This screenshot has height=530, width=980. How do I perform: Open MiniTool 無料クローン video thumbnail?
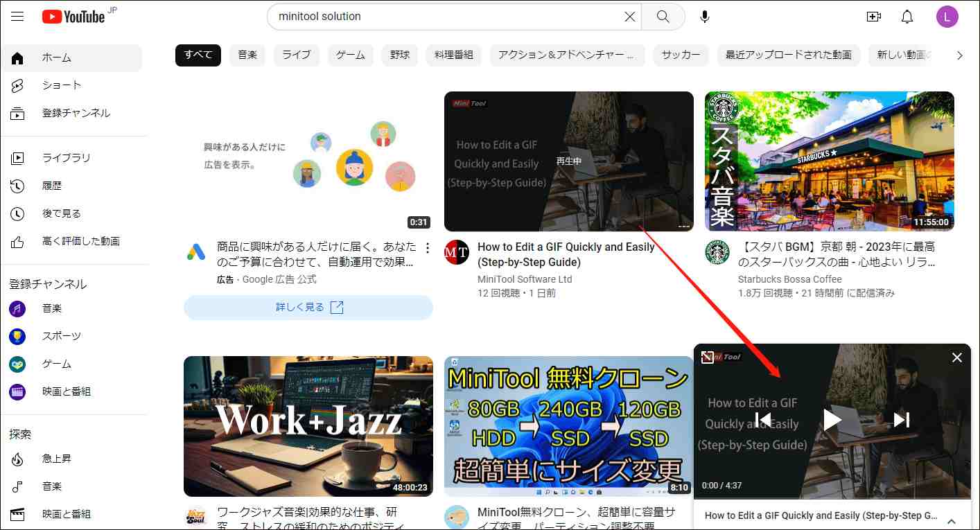point(569,426)
